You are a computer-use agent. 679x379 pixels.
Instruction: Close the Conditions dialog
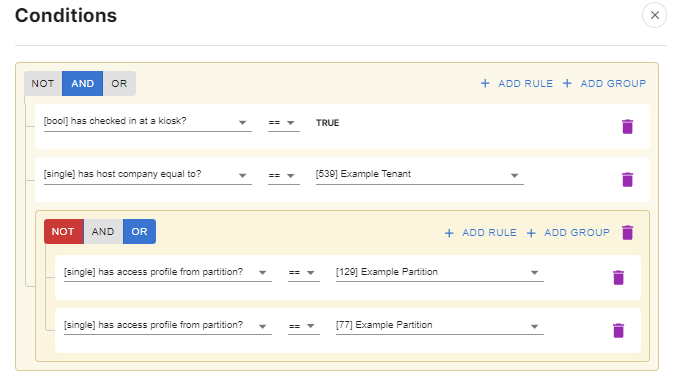pos(654,15)
